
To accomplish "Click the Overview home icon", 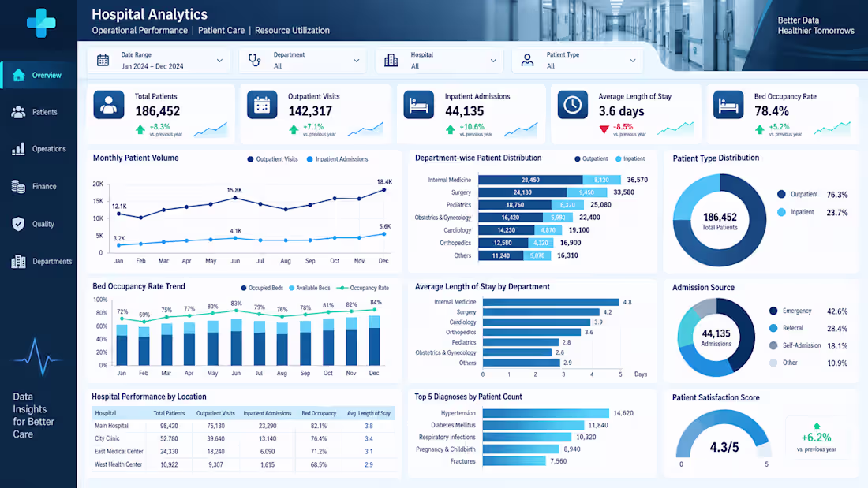I will click(18, 75).
